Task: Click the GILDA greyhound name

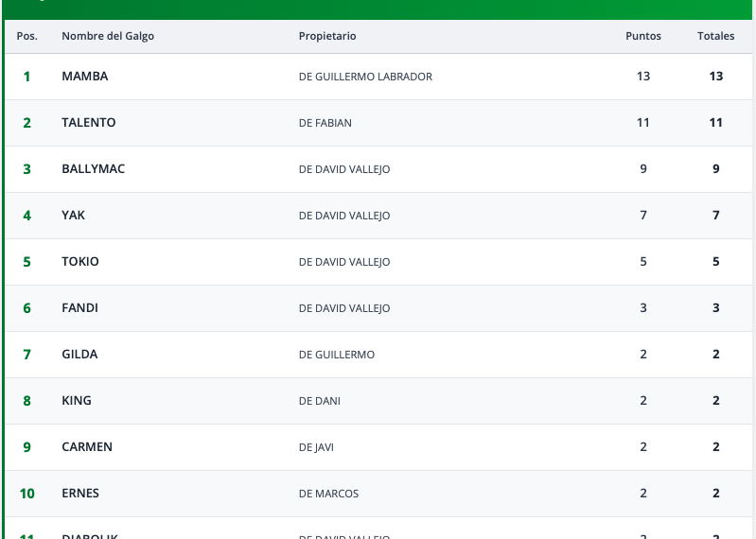Action: tap(79, 355)
